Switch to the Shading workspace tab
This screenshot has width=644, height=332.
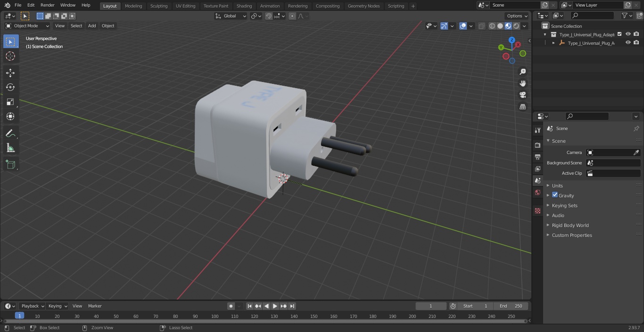[244, 6]
